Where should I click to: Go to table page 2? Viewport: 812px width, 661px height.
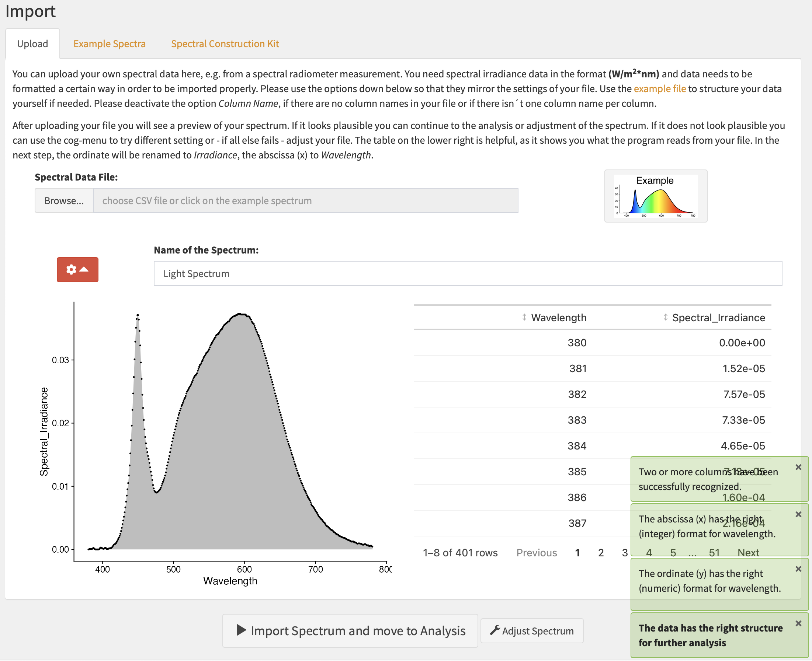[x=601, y=552]
